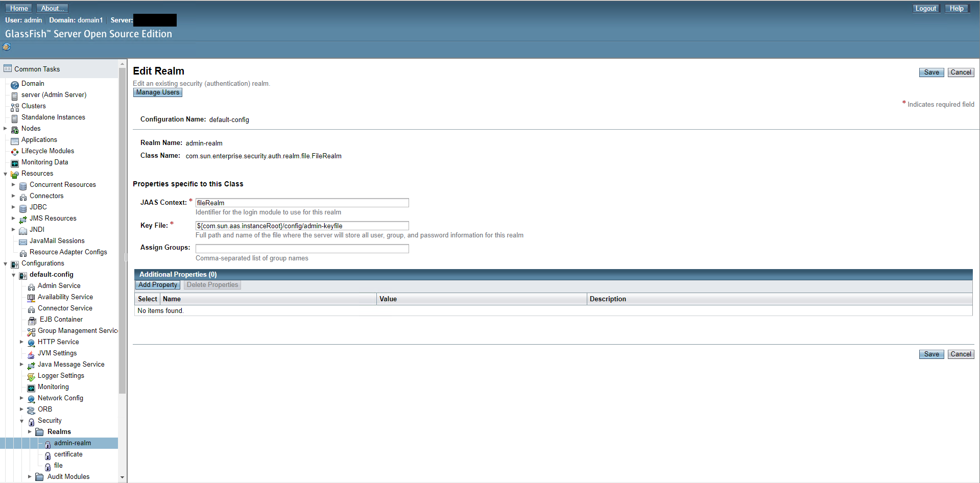The height and width of the screenshot is (483, 980).
Task: Open the Home page from the top bar
Action: click(18, 8)
